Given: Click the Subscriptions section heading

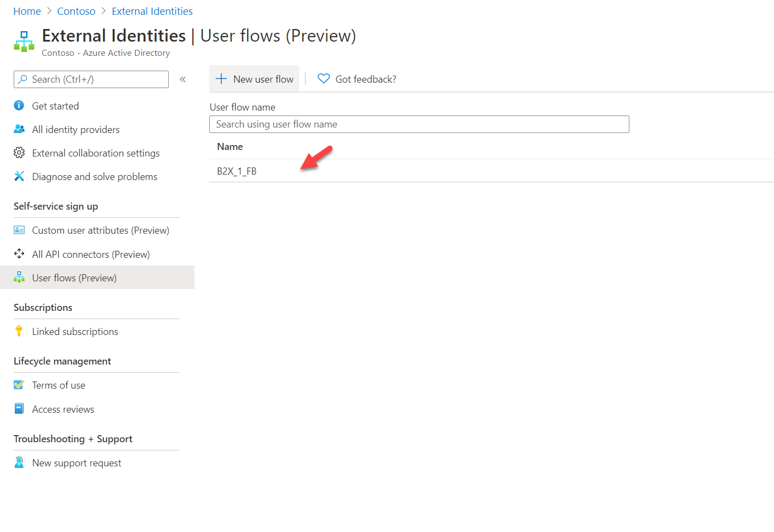Looking at the screenshot, I should (x=43, y=307).
